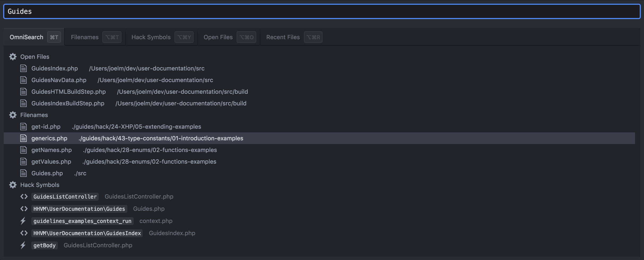Click the ⌥⌘O shortcut badge on Open Files tab
The height and width of the screenshot is (260, 644).
[x=246, y=37]
